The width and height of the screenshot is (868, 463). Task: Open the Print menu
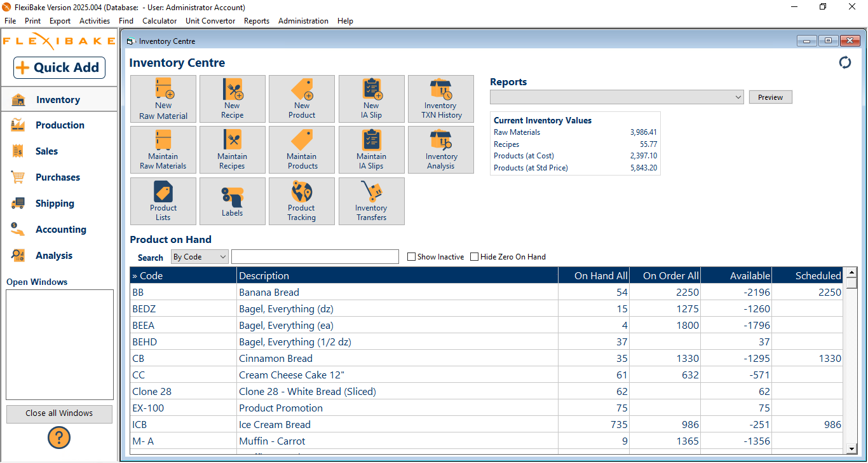tap(33, 21)
